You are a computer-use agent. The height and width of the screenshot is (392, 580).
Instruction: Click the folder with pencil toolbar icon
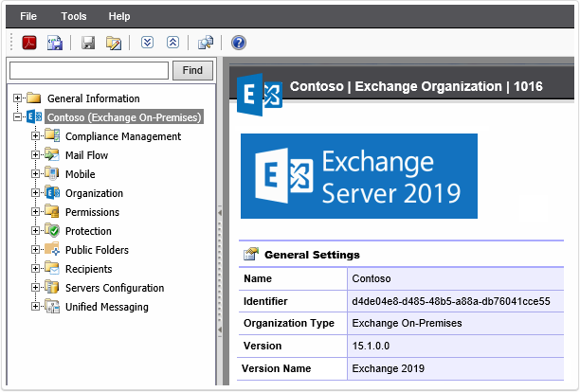tap(114, 43)
